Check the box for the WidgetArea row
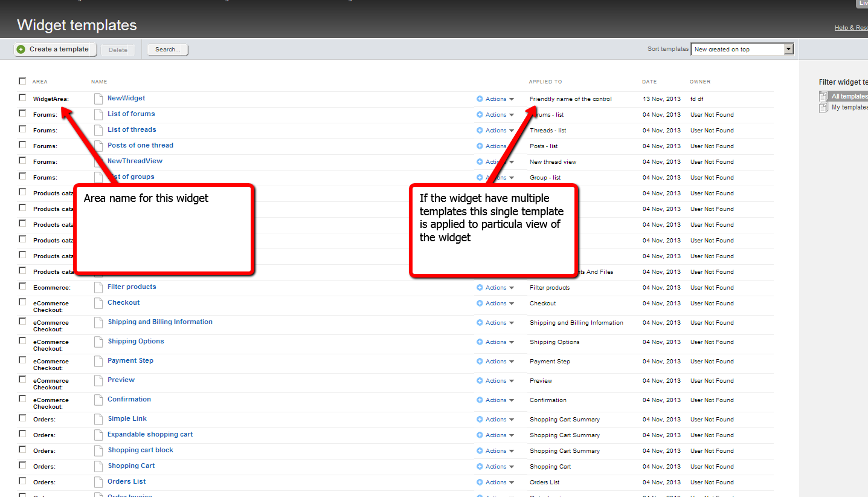Viewport: 868px width, 497px height. click(x=22, y=98)
